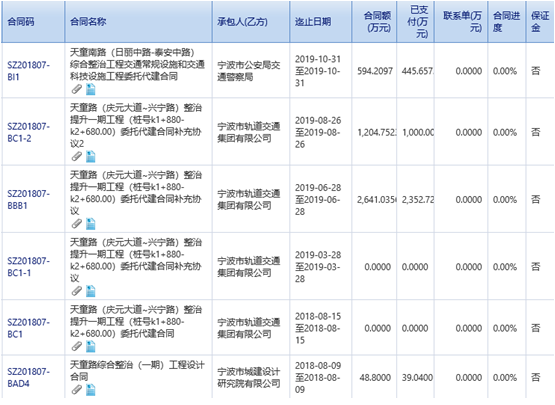Click paperclip attachment icon in SZ201807-BI1 row
The height and width of the screenshot is (405, 555).
(76, 89)
